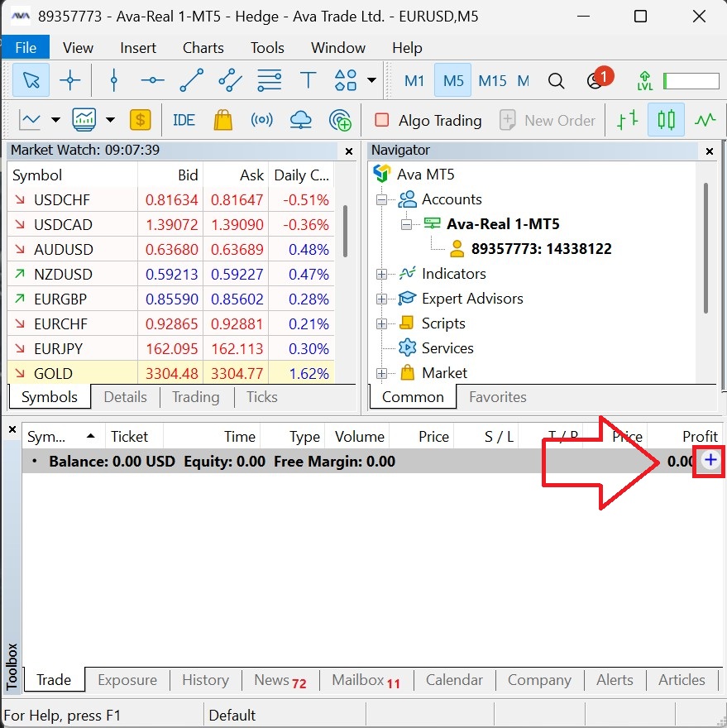Draw a horizontal line tool
This screenshot has height=728, width=727.
[152, 80]
